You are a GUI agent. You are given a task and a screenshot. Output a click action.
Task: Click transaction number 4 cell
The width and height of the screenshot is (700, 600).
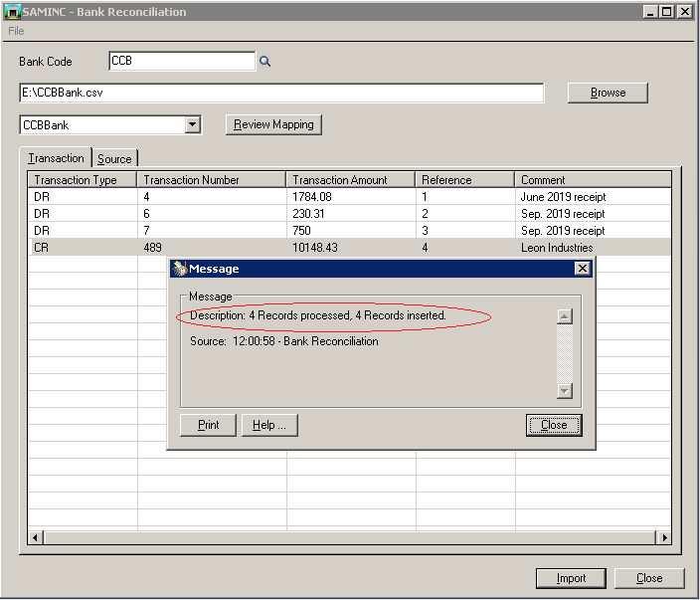(212, 197)
